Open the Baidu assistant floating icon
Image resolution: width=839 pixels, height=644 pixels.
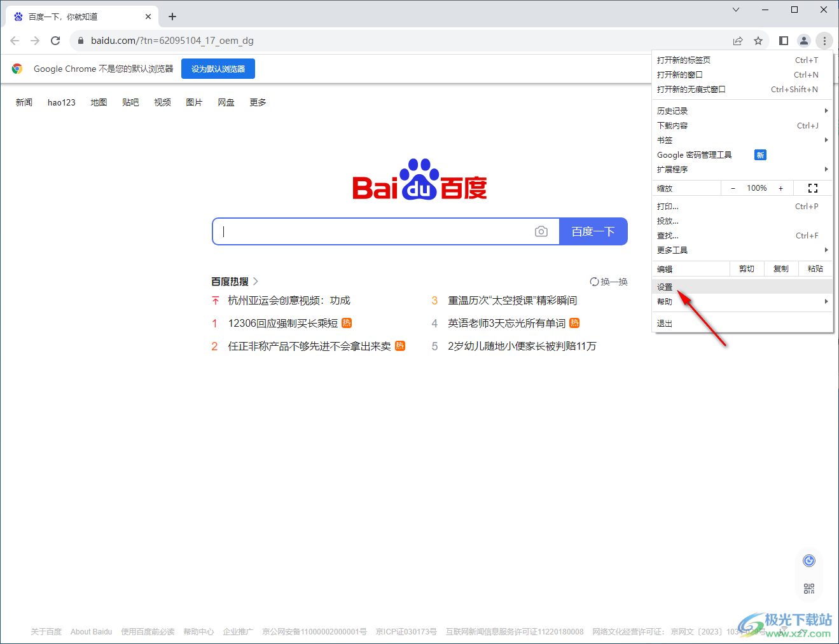(x=809, y=561)
